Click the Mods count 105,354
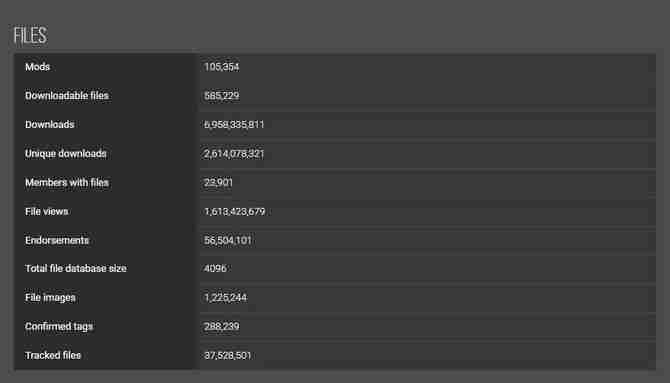670x383 pixels. point(222,67)
